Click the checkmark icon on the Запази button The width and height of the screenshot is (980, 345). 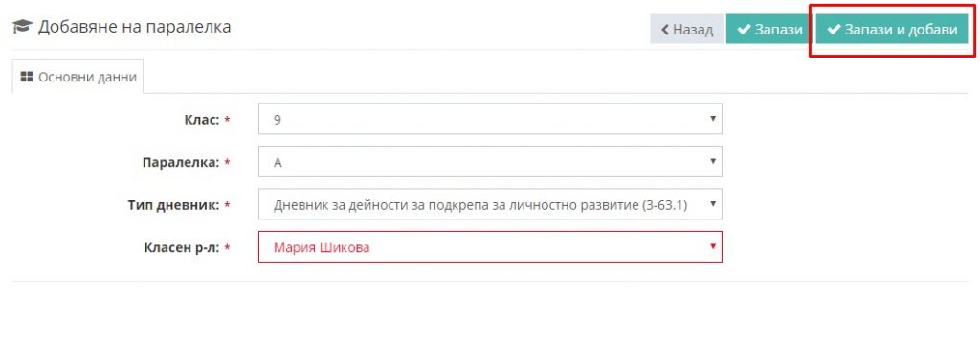(744, 30)
